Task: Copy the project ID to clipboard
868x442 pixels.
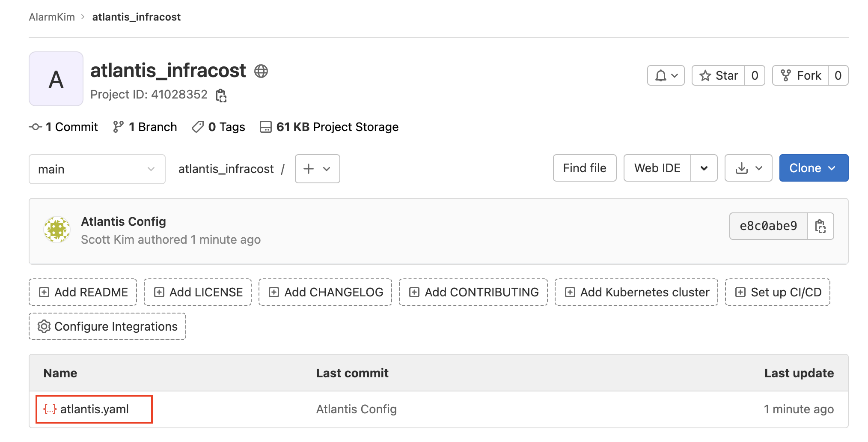Action: coord(221,95)
